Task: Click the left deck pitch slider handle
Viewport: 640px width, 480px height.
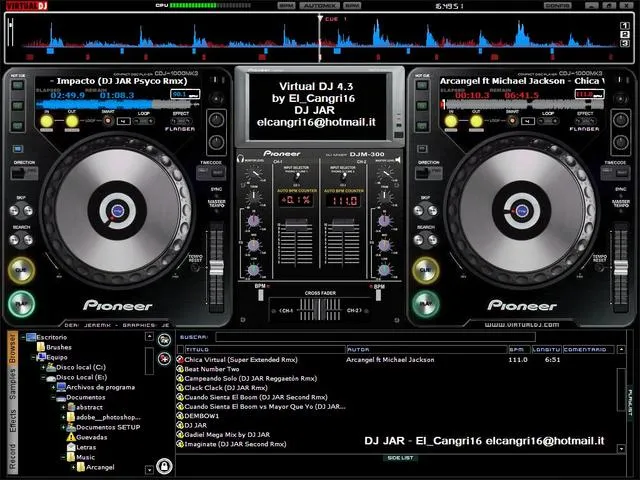Action: (216, 268)
